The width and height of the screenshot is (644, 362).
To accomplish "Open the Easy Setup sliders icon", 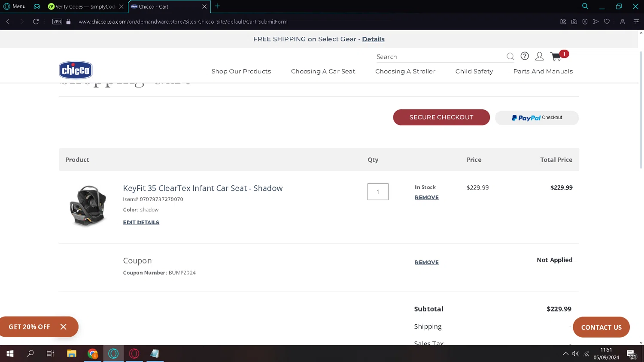I will (x=636, y=21).
